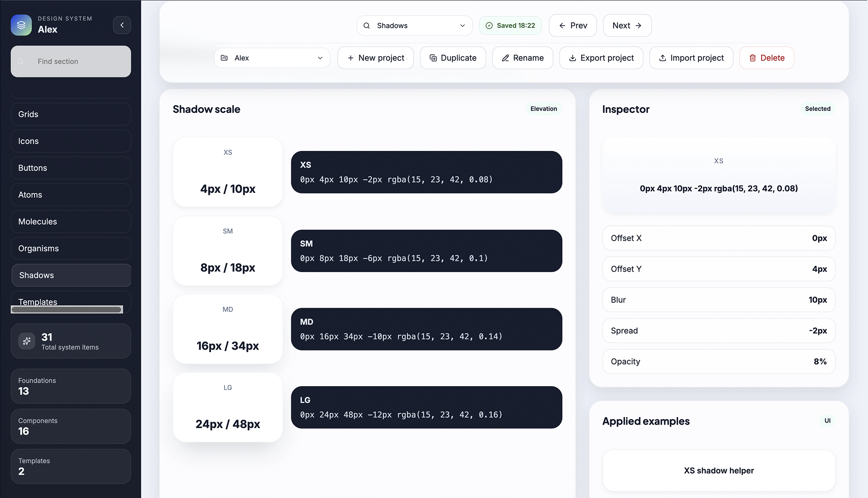Viewport: 868px width, 498px height.
Task: Click the pencil icon on Rename
Action: 505,58
